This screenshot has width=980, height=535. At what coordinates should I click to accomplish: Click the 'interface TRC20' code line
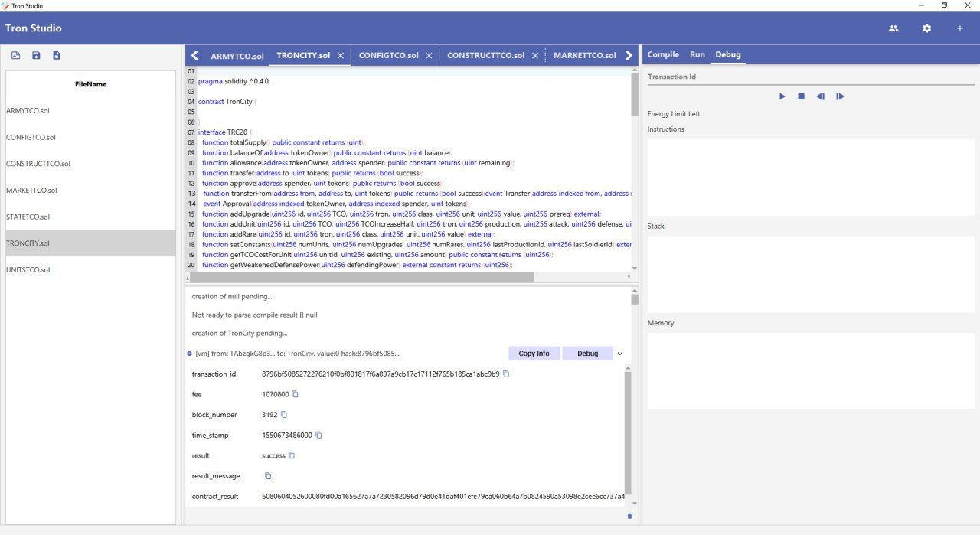pyautogui.click(x=225, y=132)
